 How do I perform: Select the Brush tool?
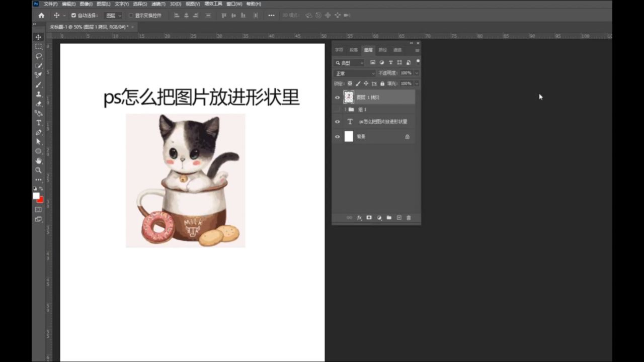coord(38,84)
